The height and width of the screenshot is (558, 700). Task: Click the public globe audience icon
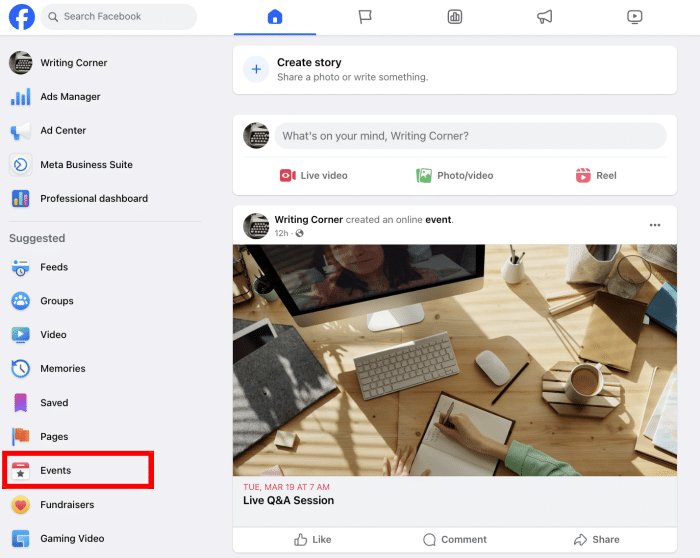300,233
